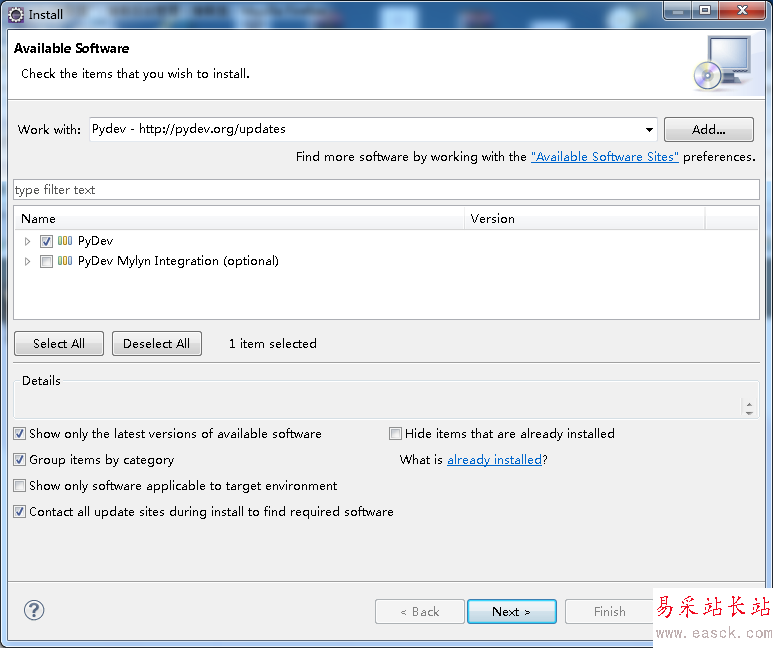Open the Work with dropdown arrow

649,130
